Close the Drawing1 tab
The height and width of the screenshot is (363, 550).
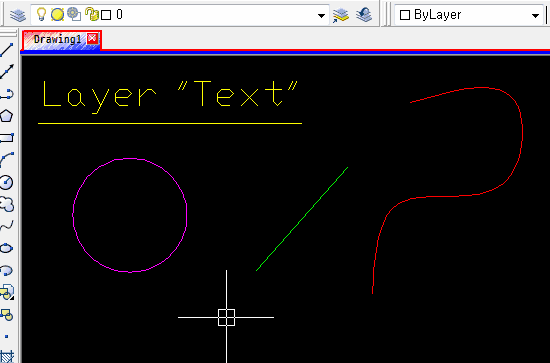pos(92,38)
